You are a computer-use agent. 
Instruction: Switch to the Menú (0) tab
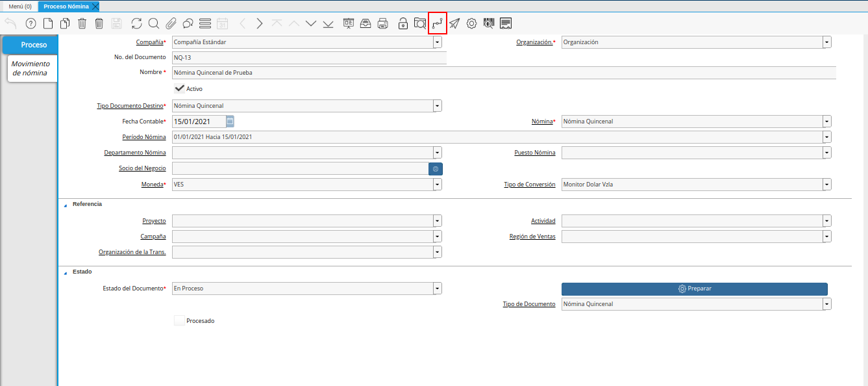coord(19,6)
